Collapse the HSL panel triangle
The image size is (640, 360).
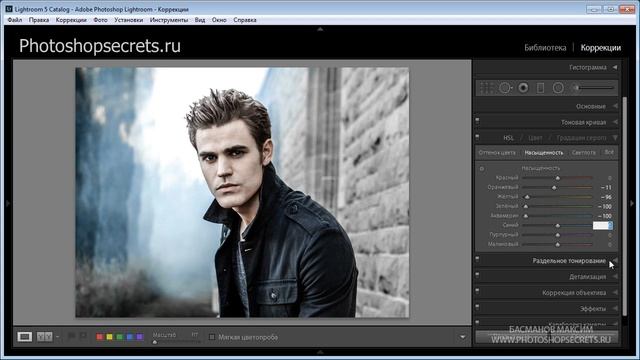click(615, 138)
